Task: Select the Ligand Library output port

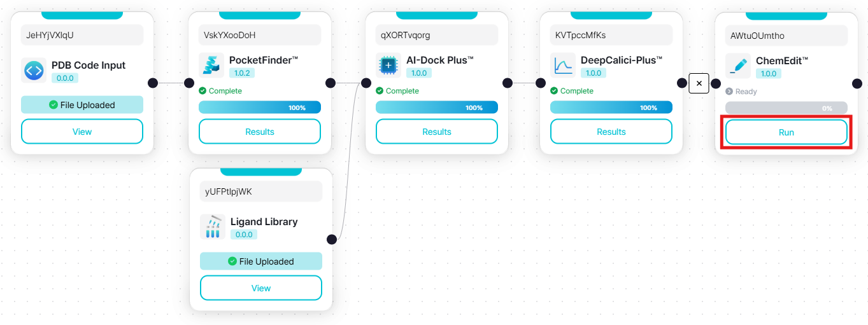Action: click(331, 239)
